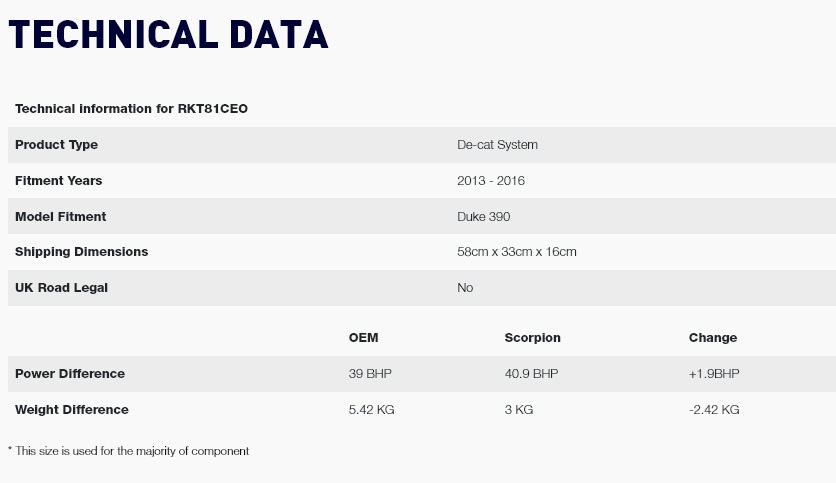Screen dimensions: 836x483
Task: Click the Shipping Dimensions label
Action: tap(82, 252)
